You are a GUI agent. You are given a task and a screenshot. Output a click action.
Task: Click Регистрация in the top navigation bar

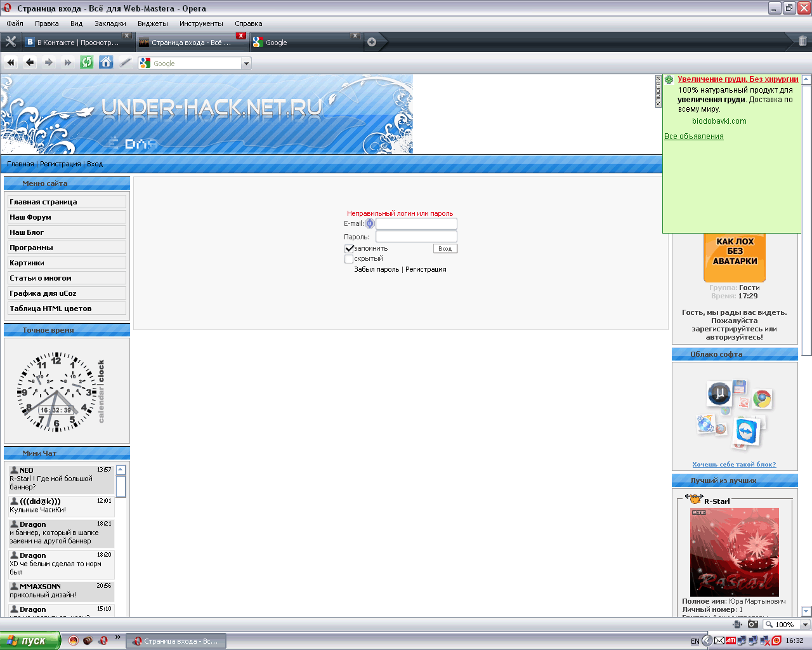tap(60, 164)
